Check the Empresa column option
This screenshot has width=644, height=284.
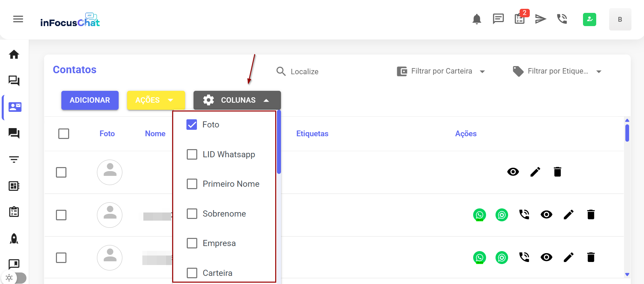192,243
